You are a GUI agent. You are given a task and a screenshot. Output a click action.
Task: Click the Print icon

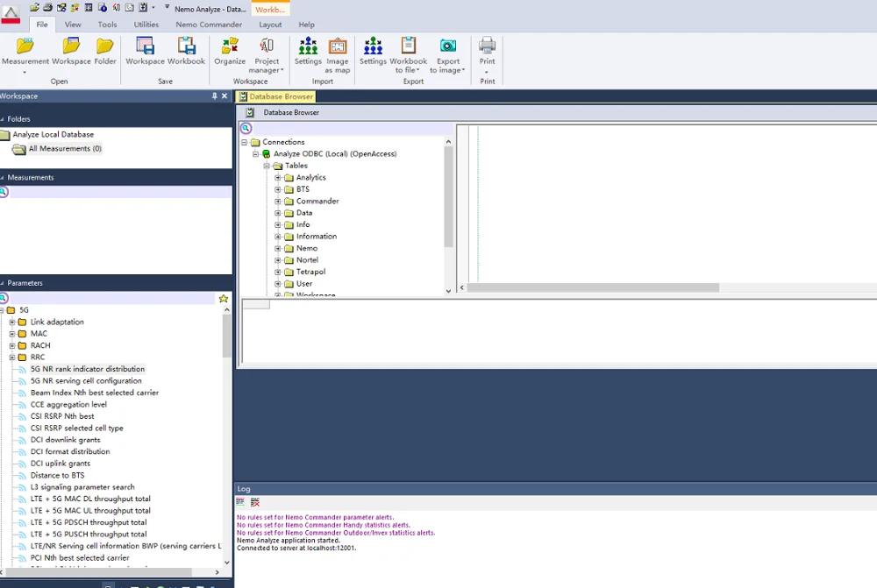[488, 51]
